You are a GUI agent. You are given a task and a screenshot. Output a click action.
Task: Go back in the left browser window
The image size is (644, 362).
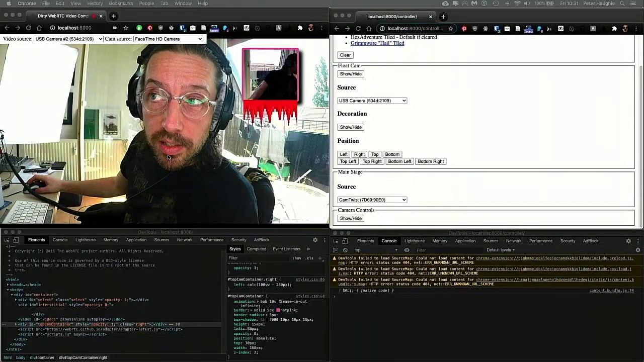click(7, 28)
